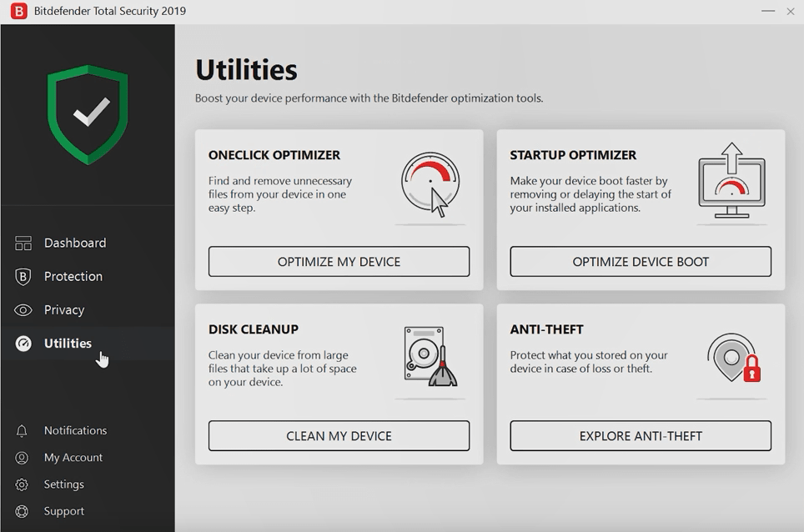
Task: Click the Privacy eye icon
Action: click(x=24, y=309)
